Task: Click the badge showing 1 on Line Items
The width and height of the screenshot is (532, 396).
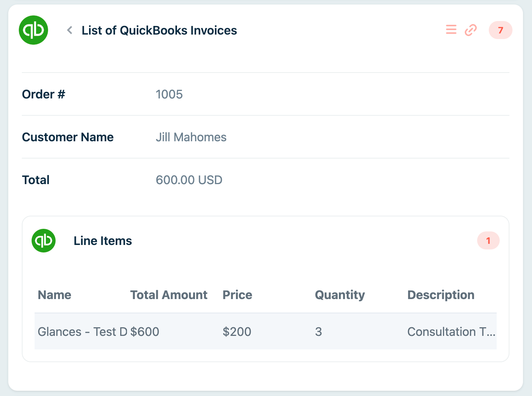Action: point(488,240)
